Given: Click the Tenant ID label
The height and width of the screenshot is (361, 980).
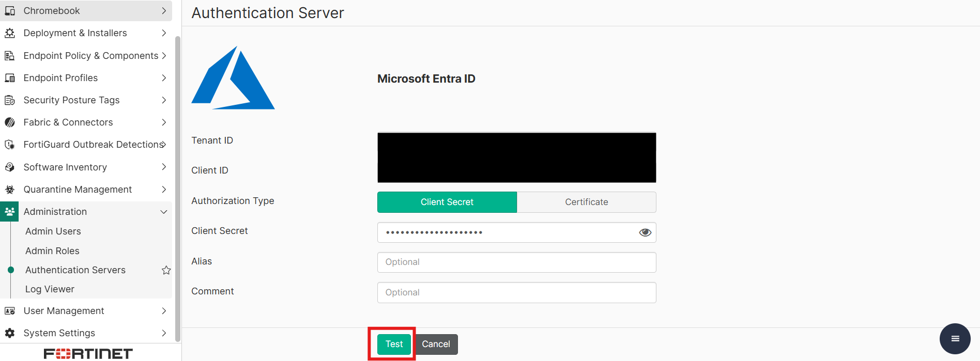Looking at the screenshot, I should 212,140.
